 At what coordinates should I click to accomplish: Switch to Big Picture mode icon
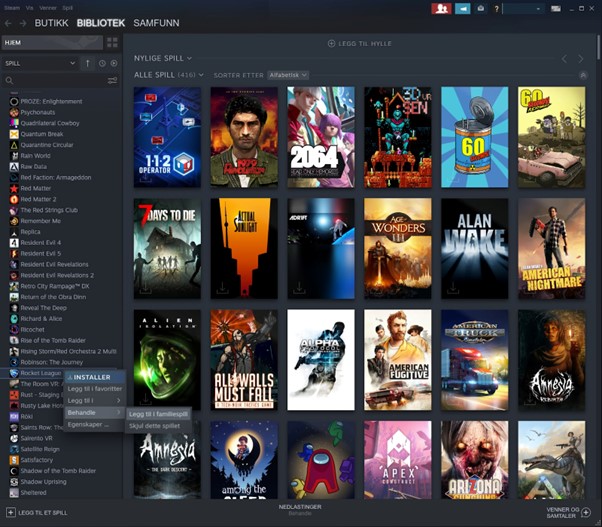tap(556, 8)
